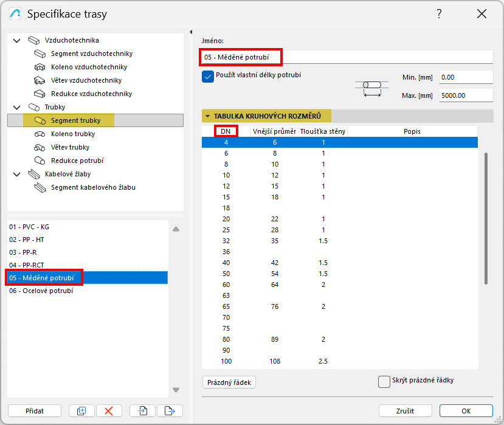Click the Popis column header

412,131
